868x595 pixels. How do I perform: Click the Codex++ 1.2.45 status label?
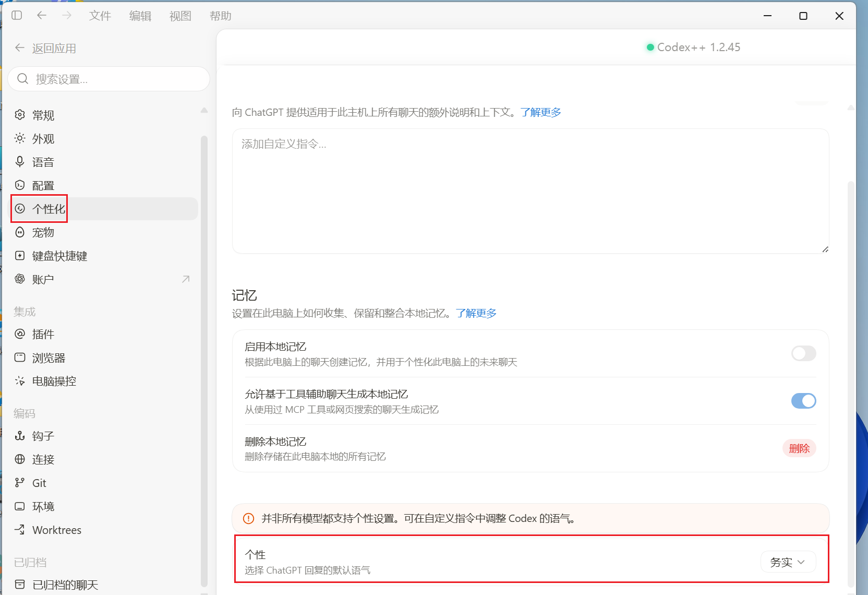[x=693, y=47]
